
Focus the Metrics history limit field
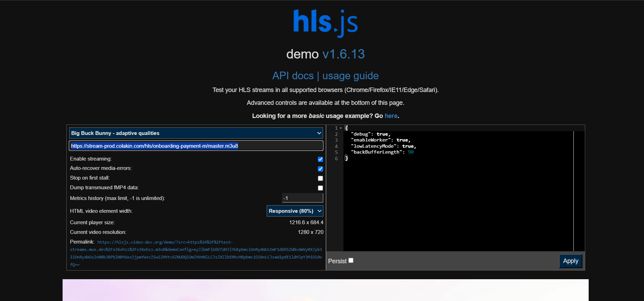[x=302, y=198]
